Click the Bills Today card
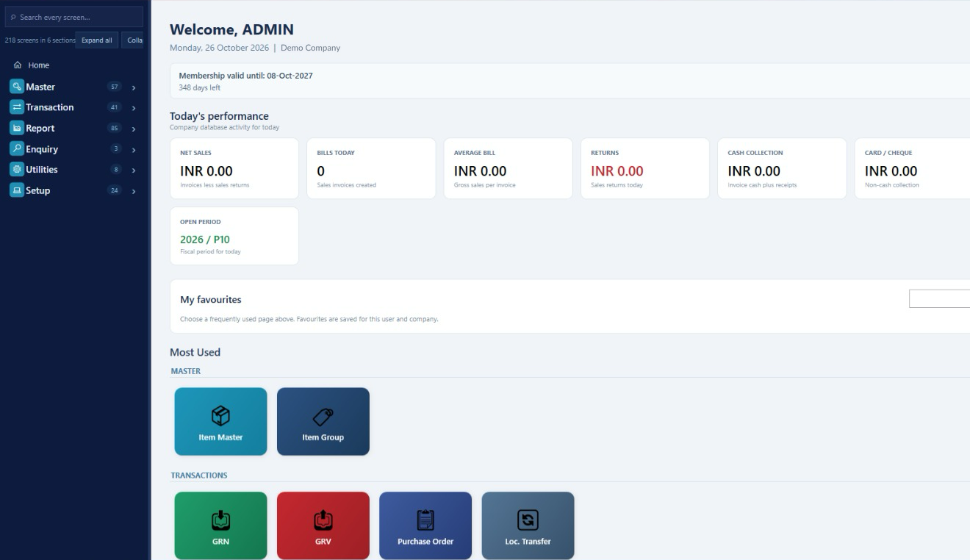Image resolution: width=970 pixels, height=560 pixels. coord(371,168)
